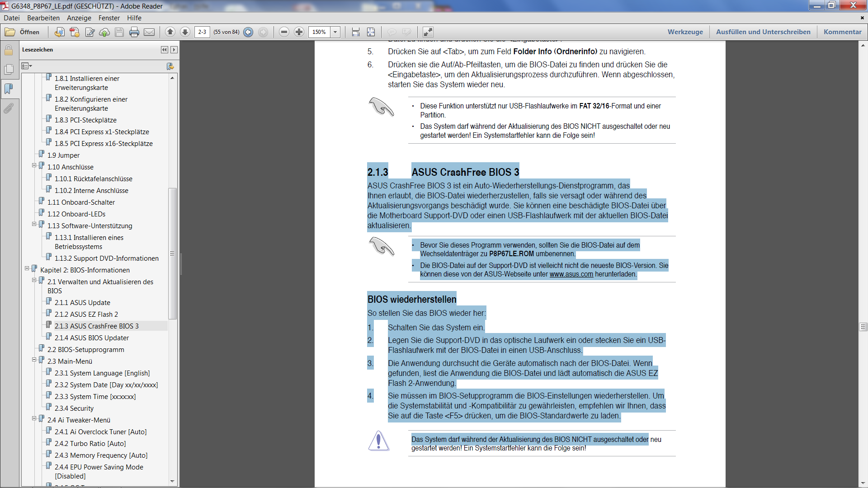The image size is (868, 488).
Task: Toggle the bookmarks panel icon
Action: click(9, 89)
